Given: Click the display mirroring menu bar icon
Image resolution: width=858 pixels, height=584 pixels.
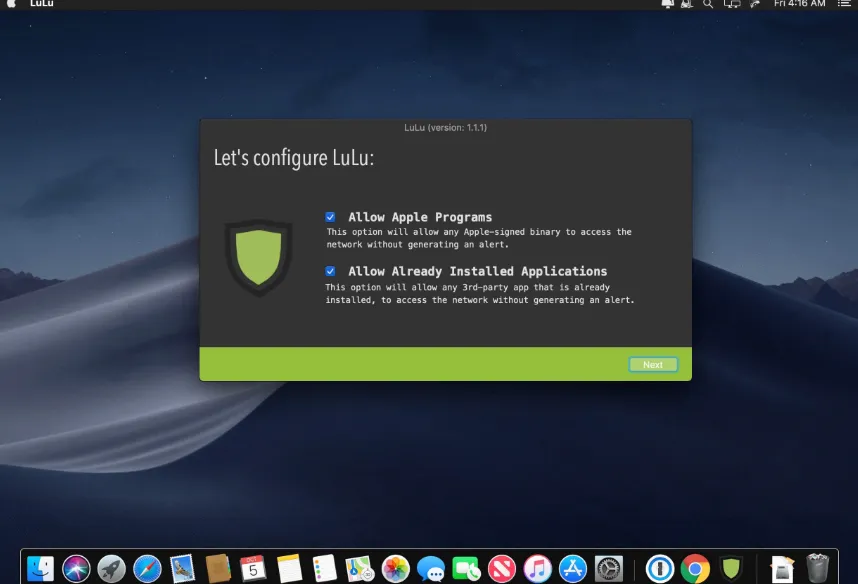Looking at the screenshot, I should pos(732,4).
